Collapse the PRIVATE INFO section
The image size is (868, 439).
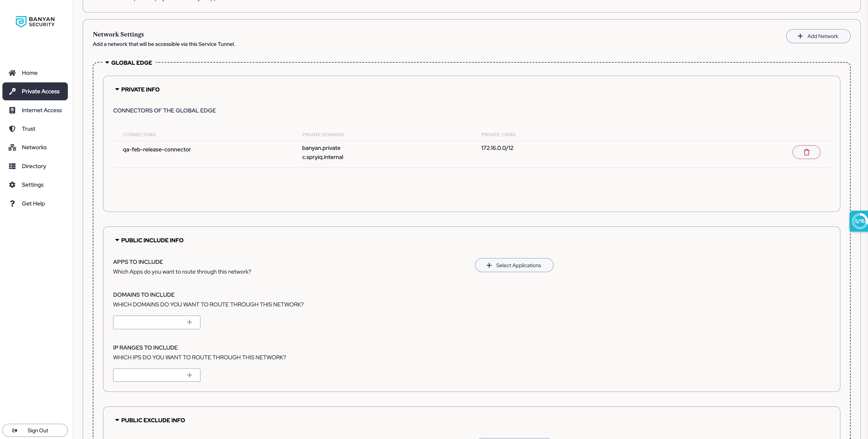[117, 89]
